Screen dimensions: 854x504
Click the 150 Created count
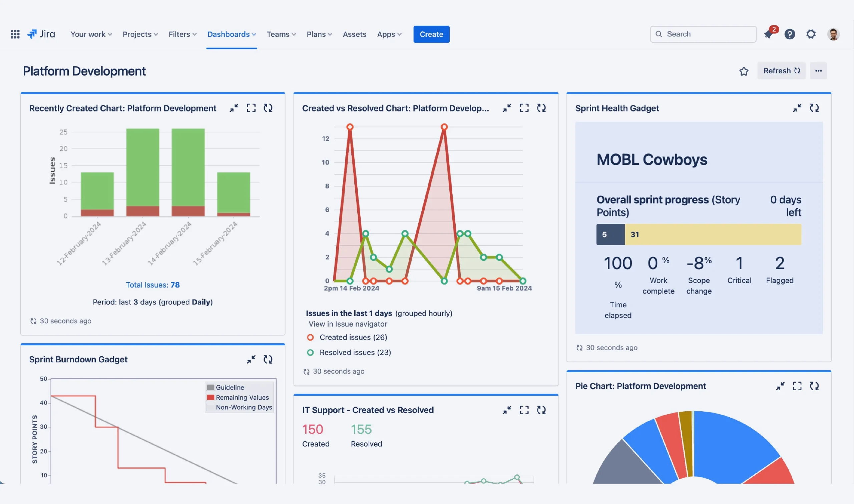pyautogui.click(x=316, y=435)
